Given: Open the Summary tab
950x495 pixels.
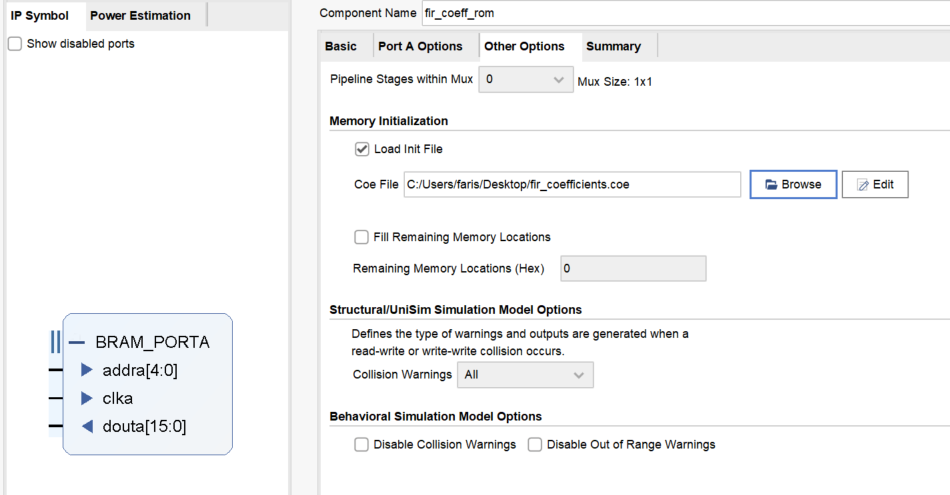Looking at the screenshot, I should click(613, 47).
